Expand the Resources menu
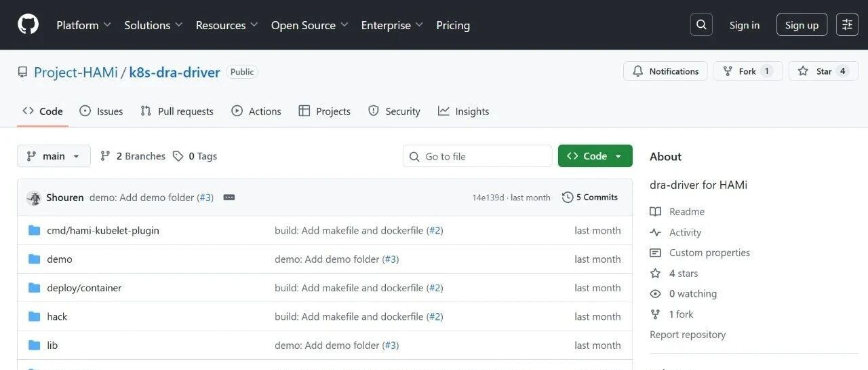 tap(226, 25)
